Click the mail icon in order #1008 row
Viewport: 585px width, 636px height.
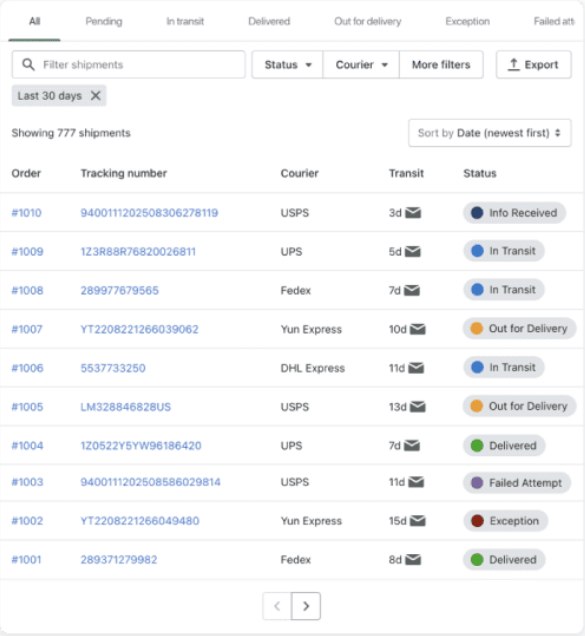tap(412, 290)
